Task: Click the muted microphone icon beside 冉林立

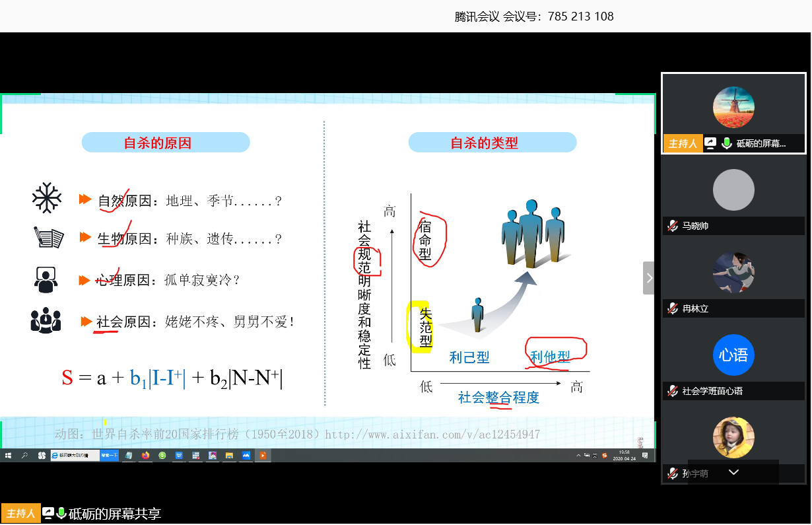Action: (673, 308)
